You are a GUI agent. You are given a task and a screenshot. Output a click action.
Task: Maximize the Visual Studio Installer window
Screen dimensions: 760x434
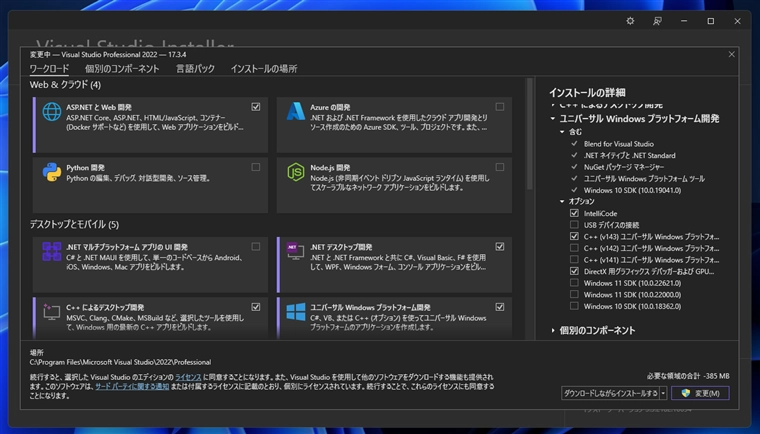pos(711,21)
